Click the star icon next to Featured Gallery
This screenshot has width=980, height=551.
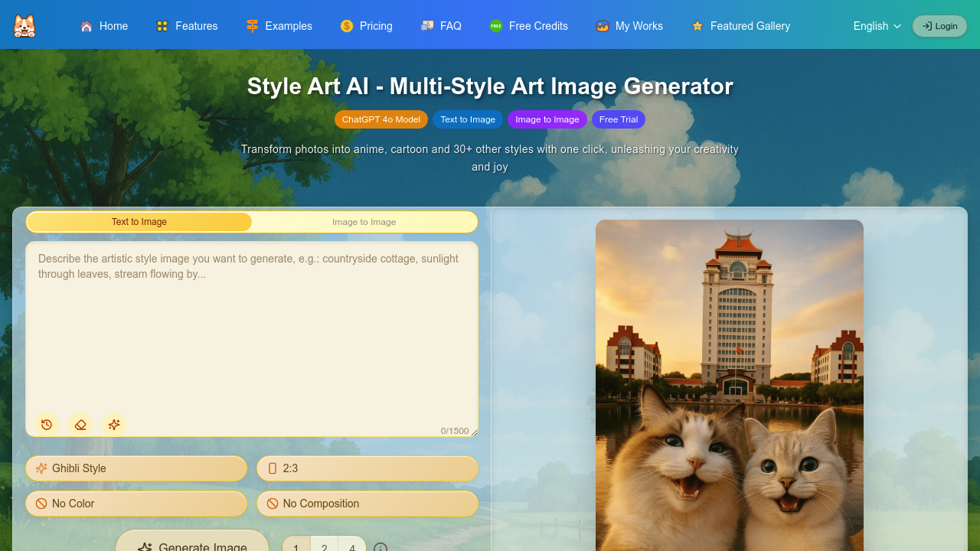click(697, 26)
